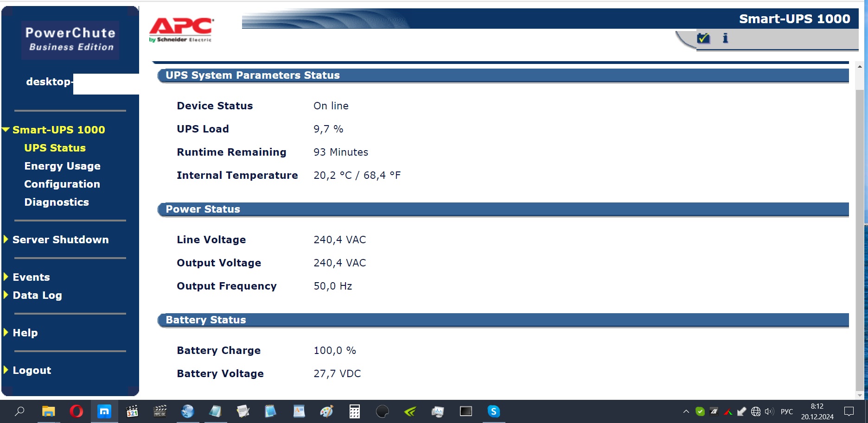Click the safely remove USB hardware tray icon
This screenshot has width=868, height=423.
(x=742, y=411)
